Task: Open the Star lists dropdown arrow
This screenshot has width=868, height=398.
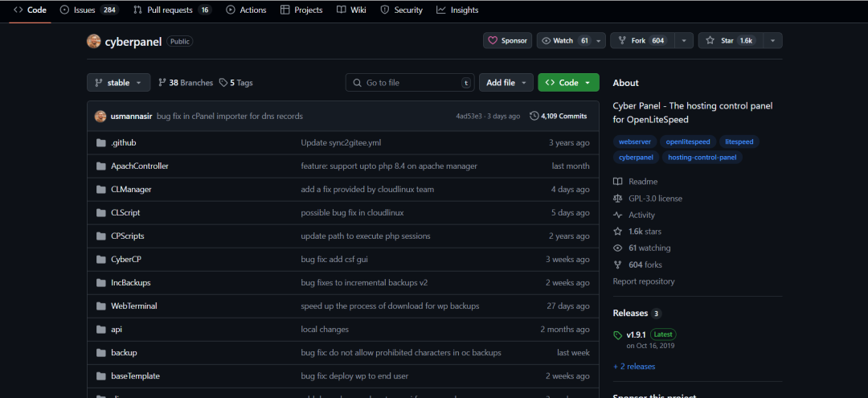Action: pyautogui.click(x=773, y=40)
